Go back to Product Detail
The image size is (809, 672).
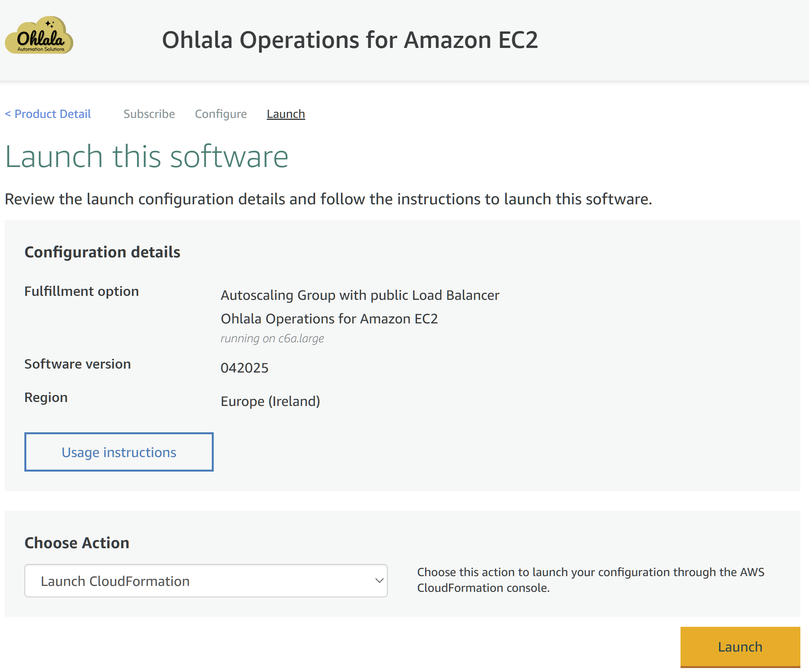coord(48,114)
